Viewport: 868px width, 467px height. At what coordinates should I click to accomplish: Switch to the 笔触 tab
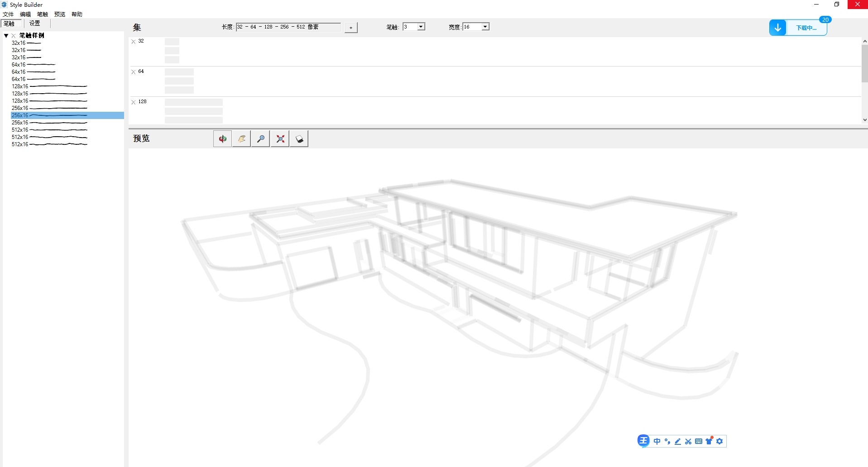[x=10, y=24]
